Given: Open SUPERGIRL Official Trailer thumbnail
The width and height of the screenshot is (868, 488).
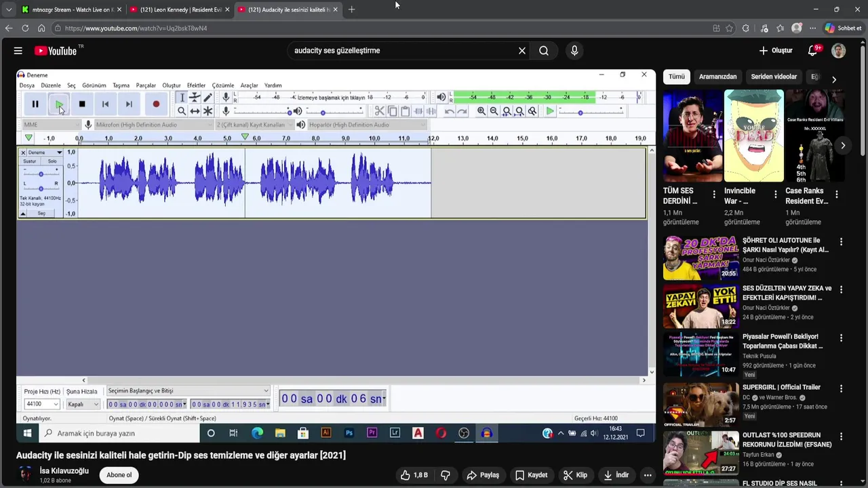Looking at the screenshot, I should 701,404.
